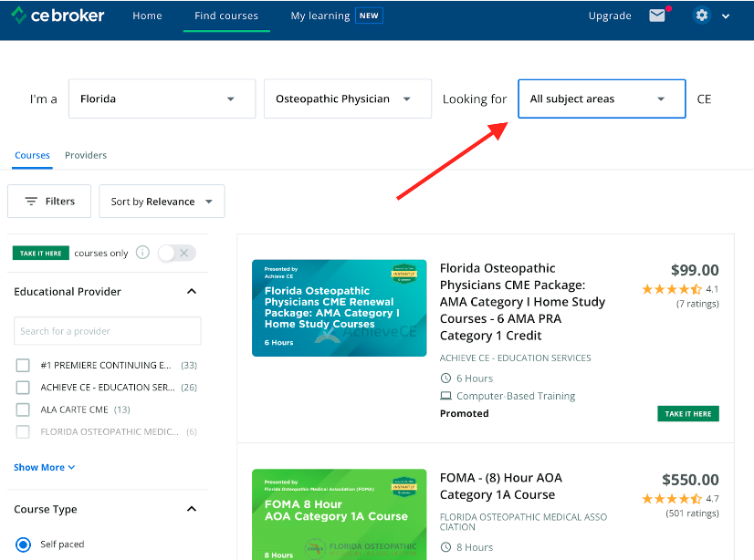The height and width of the screenshot is (560, 754).
Task: Click the Promoted label
Action: [x=464, y=413]
